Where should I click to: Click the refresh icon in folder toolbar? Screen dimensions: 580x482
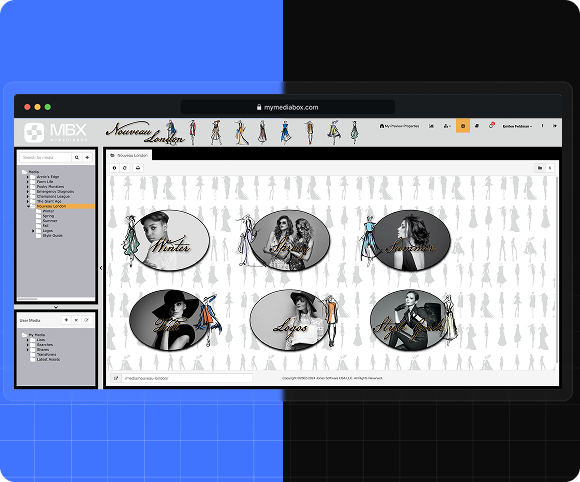tap(125, 168)
